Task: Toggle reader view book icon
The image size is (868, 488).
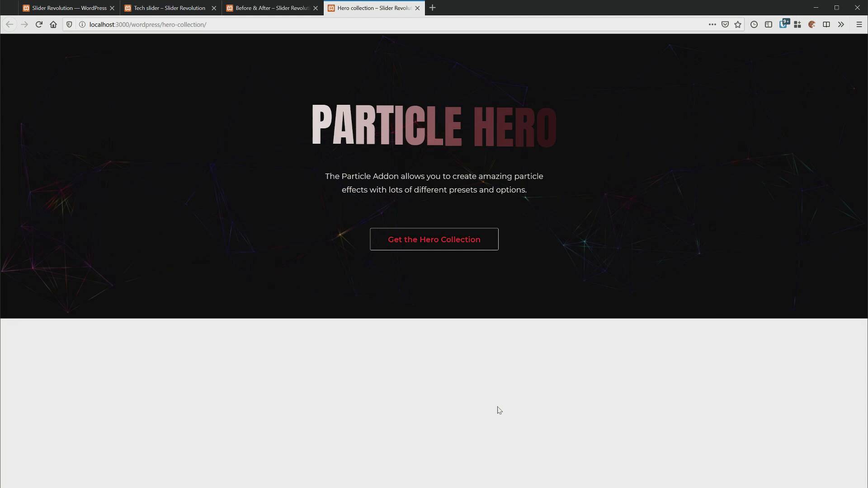Action: [826, 24]
